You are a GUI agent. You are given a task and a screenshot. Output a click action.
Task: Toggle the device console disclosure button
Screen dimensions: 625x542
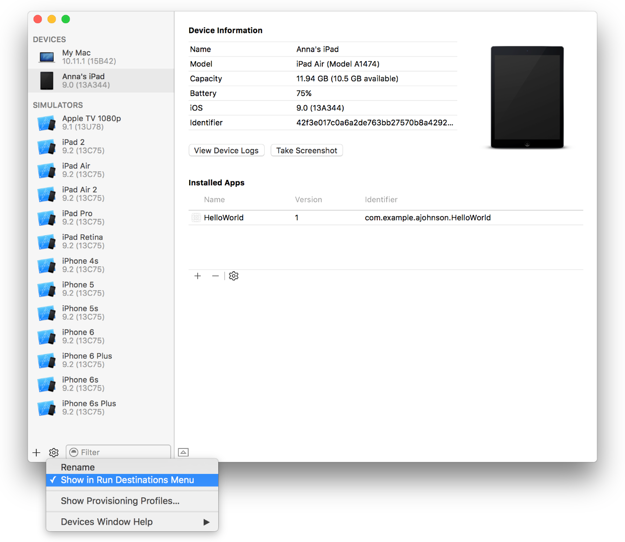coord(183,452)
